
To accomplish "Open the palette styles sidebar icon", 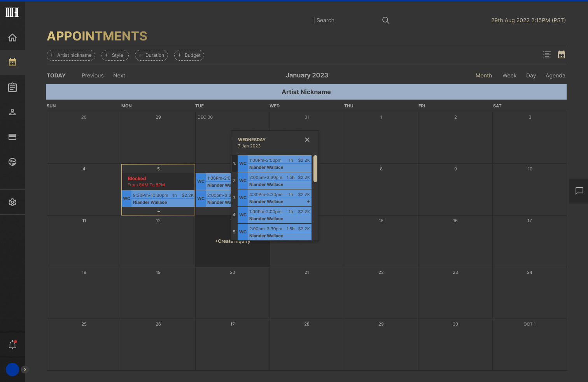I will tap(12, 162).
